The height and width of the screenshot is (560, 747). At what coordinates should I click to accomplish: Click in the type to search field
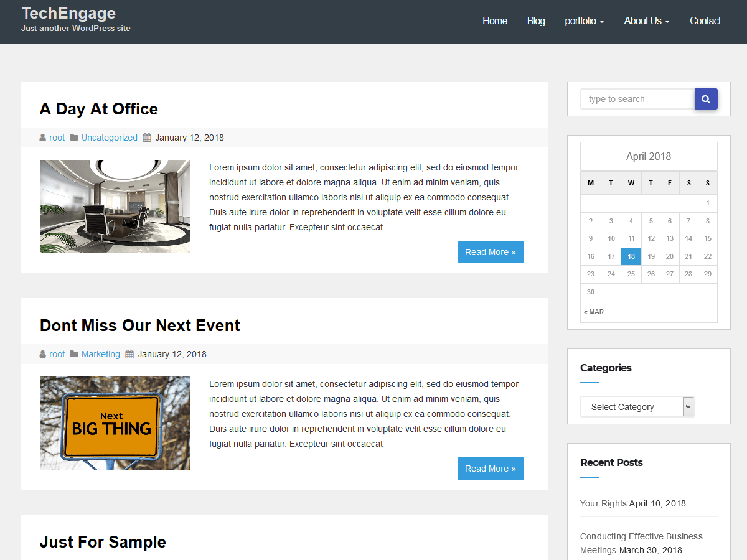(637, 99)
